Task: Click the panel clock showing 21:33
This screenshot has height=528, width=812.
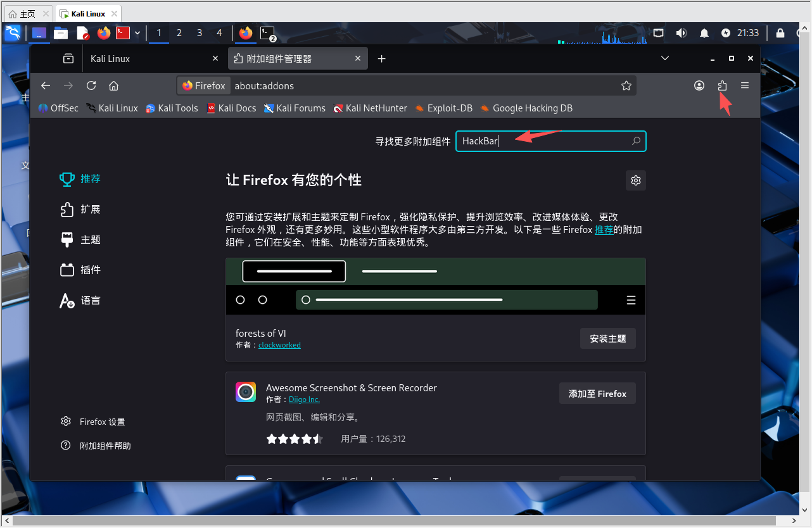Action: tap(748, 33)
